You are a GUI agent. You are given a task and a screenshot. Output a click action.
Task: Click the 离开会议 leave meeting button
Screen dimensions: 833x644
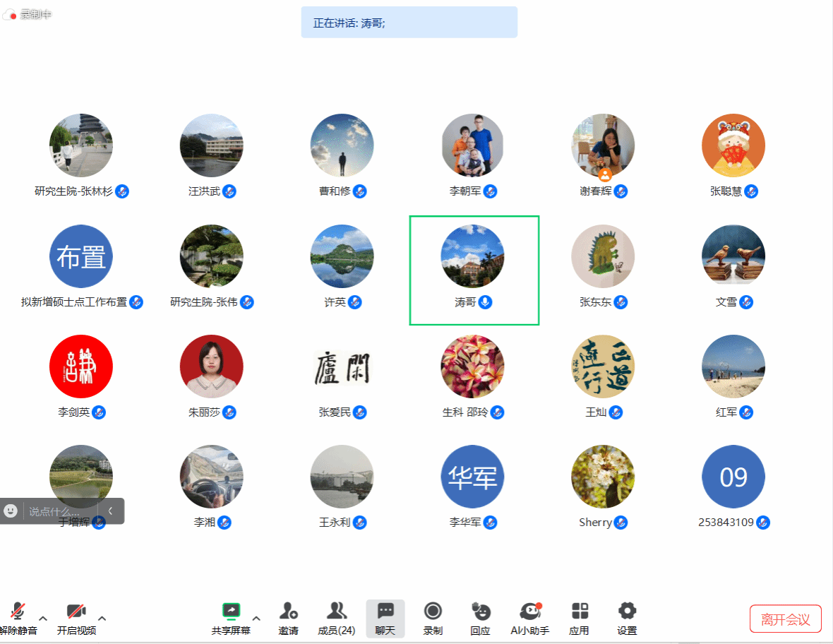(785, 619)
